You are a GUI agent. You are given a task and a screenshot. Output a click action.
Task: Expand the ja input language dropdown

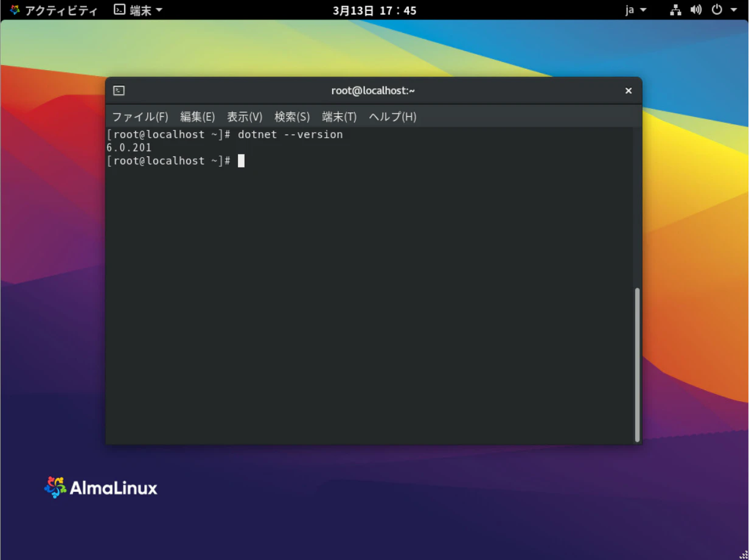(x=636, y=10)
